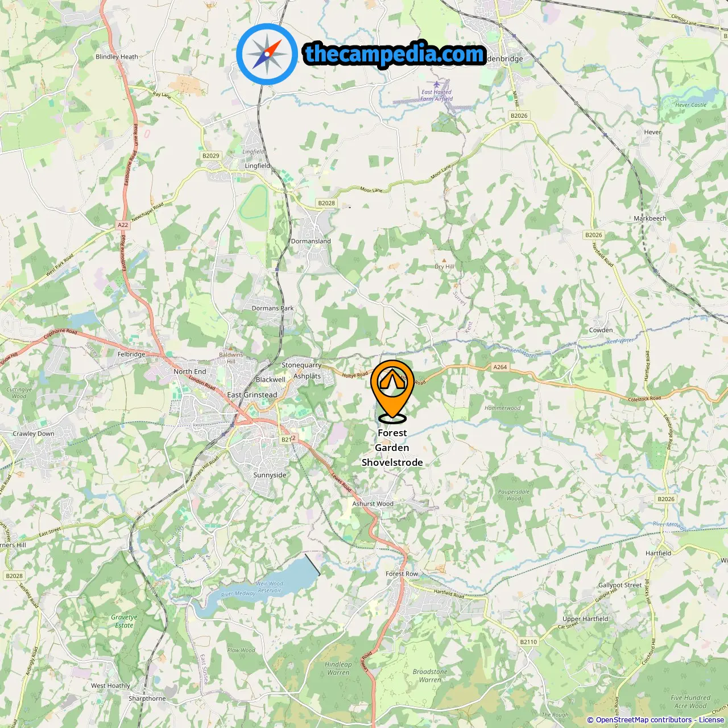Click the B2029 road shield
Image resolution: width=728 pixels, height=728 pixels.
210,155
